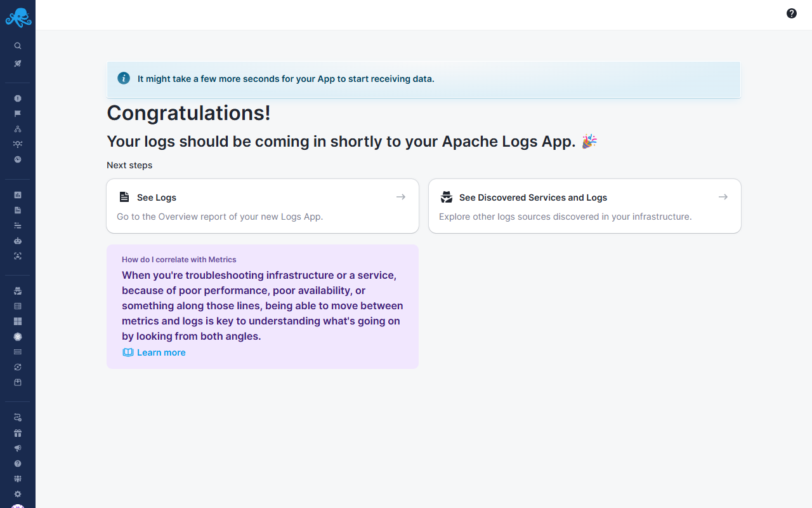Click the rocket quick-start icon in sidebar

[18, 63]
